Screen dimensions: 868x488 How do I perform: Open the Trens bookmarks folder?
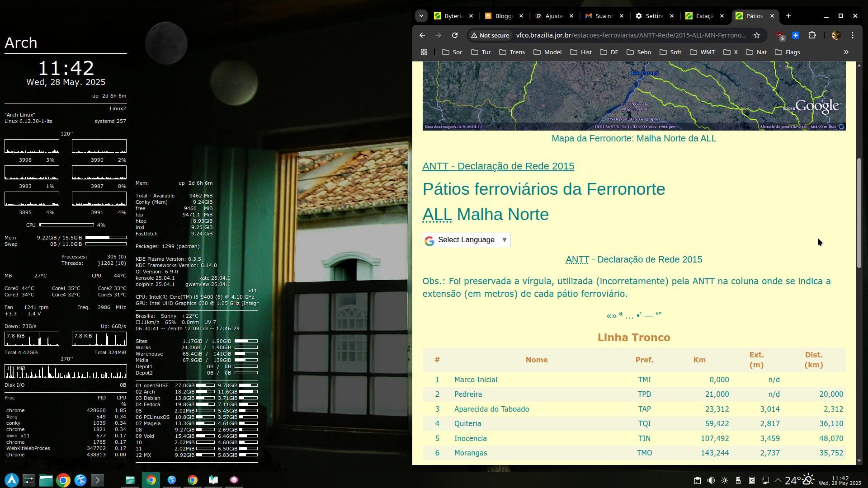tap(512, 52)
